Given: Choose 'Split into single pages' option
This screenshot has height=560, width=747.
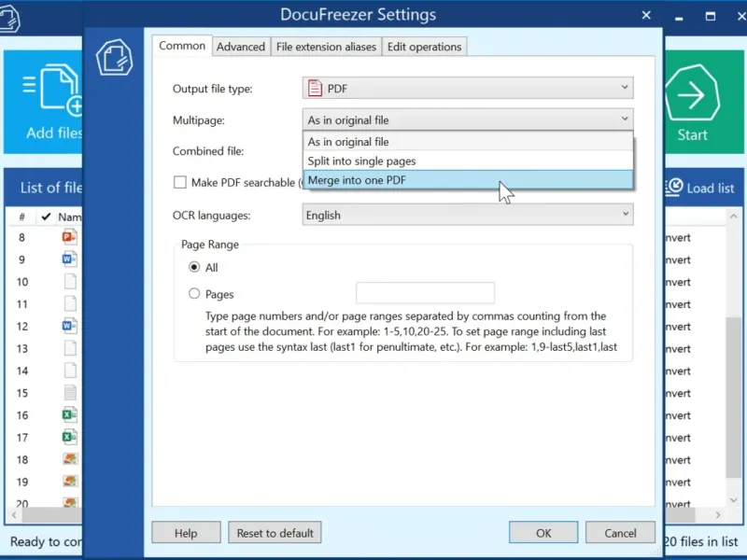Looking at the screenshot, I should [468, 161].
